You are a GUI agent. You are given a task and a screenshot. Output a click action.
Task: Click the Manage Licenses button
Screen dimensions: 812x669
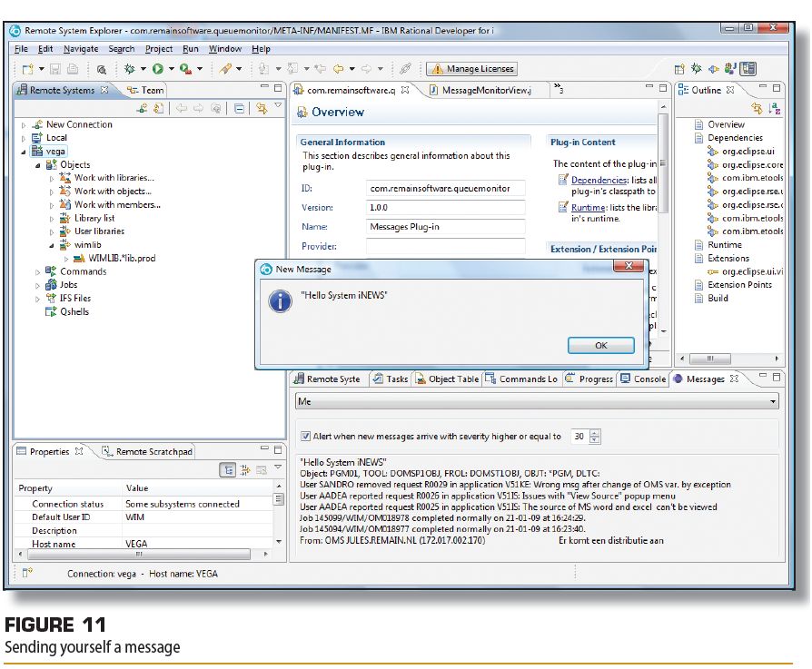tap(471, 69)
